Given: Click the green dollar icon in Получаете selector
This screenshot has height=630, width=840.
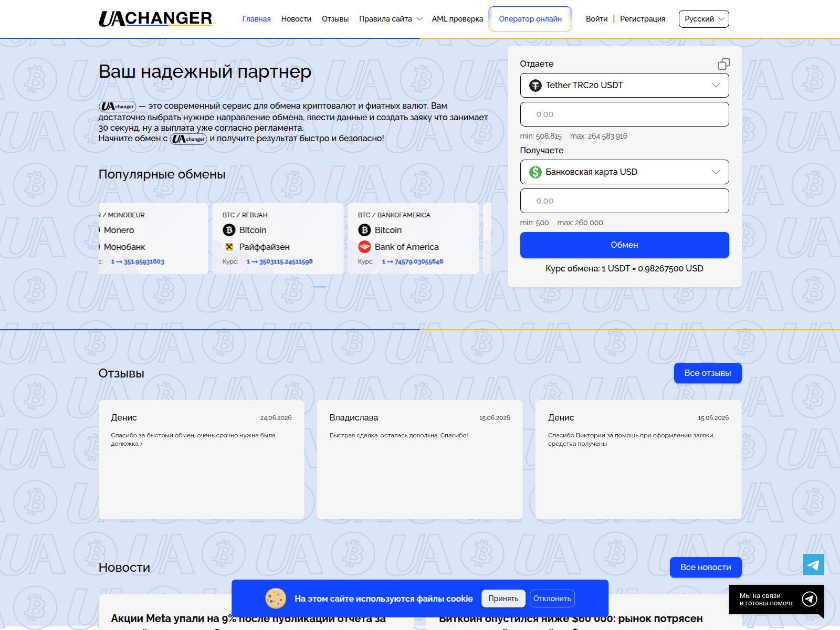Looking at the screenshot, I should [x=535, y=172].
